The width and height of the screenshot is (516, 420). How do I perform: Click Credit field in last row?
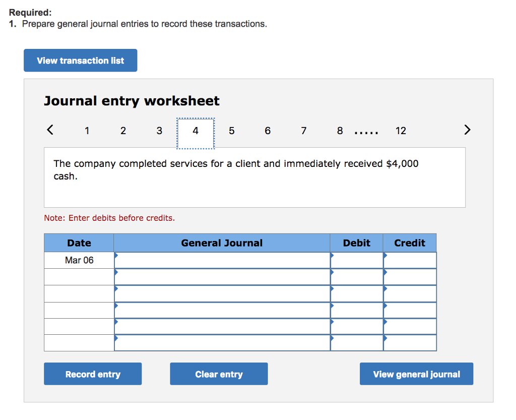[x=410, y=343]
